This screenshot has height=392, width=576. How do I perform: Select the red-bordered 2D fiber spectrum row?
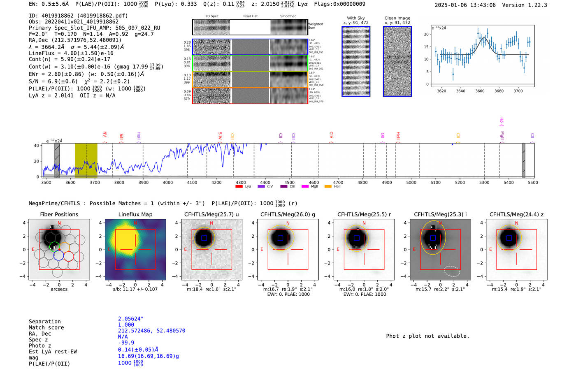(250, 95)
